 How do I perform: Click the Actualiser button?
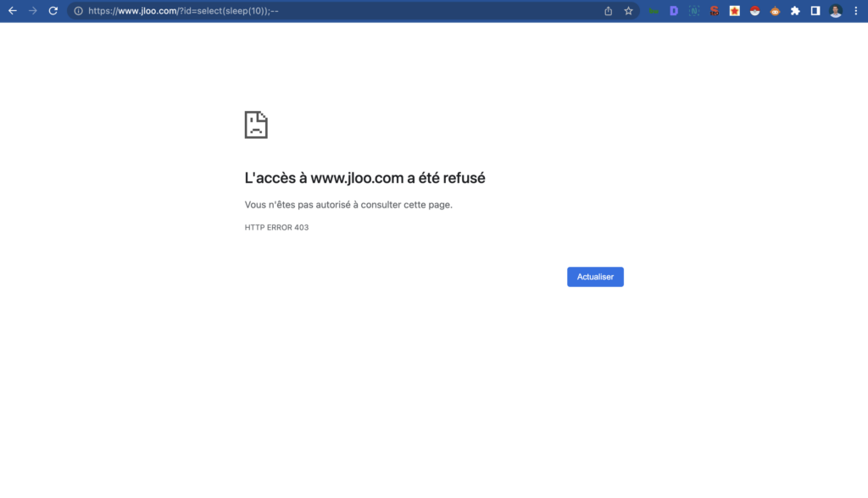tap(595, 277)
